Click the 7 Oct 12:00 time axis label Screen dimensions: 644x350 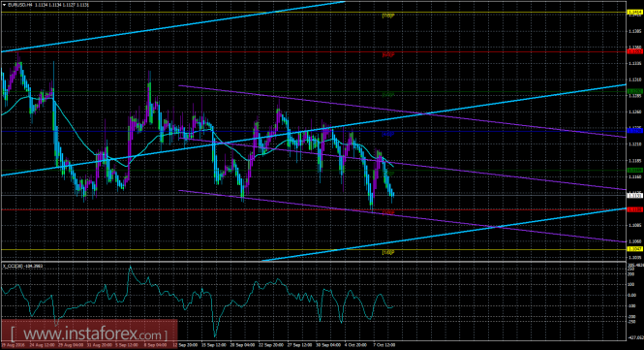coord(384,345)
